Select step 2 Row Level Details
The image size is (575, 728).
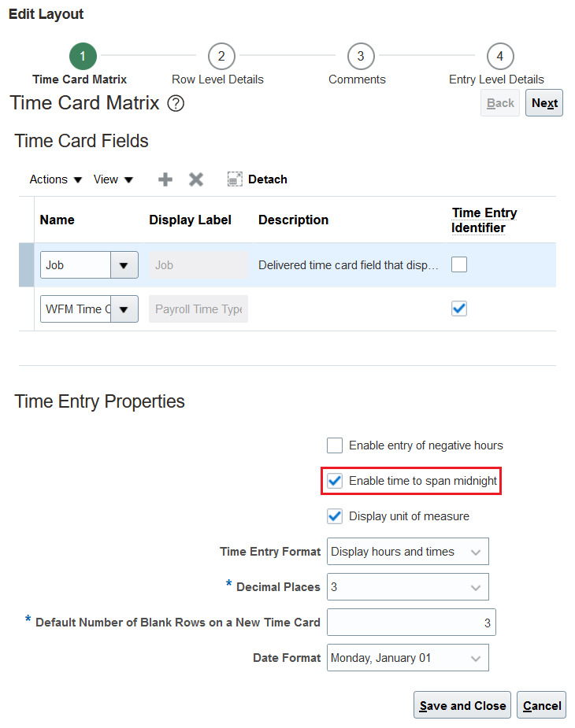(221, 56)
